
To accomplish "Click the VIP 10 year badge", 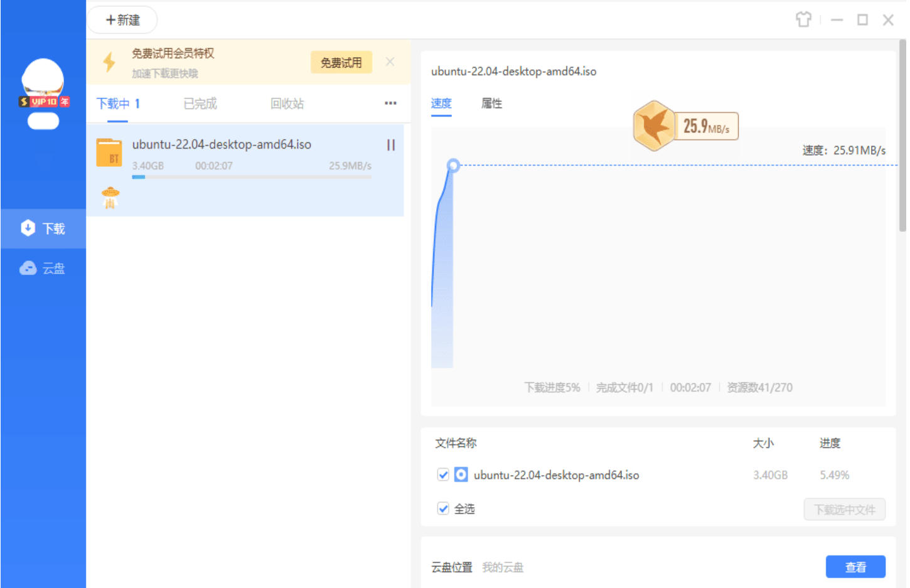I will pos(44,102).
